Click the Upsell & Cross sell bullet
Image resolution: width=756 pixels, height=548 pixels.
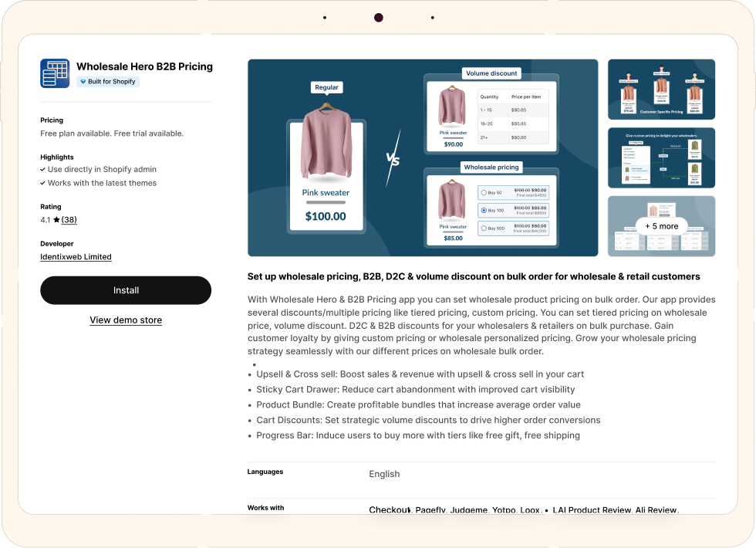(420, 374)
